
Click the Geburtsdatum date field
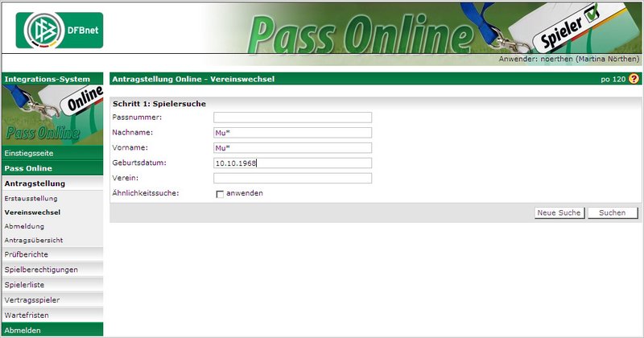pos(292,163)
